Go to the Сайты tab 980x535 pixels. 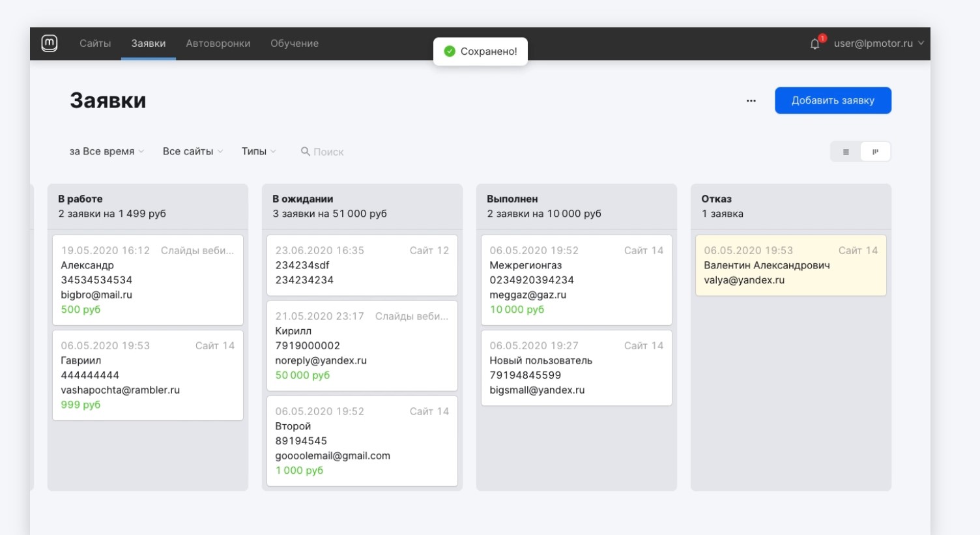[x=95, y=44]
